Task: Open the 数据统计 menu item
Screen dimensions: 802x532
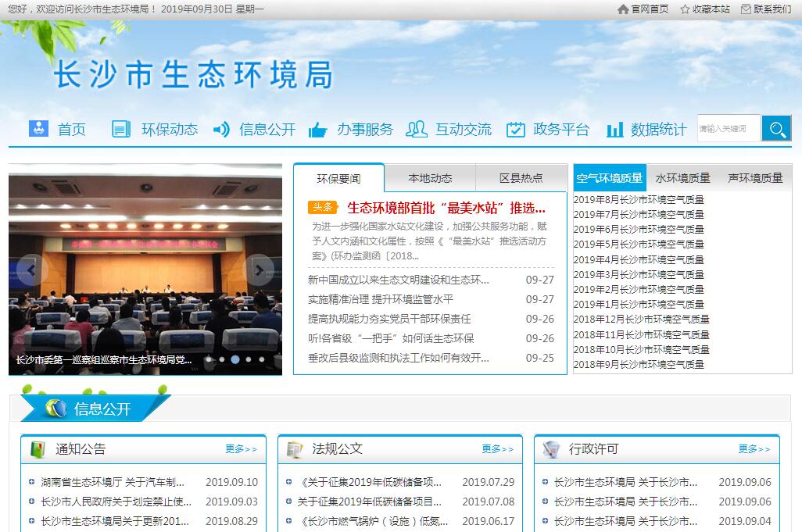Action: point(659,130)
